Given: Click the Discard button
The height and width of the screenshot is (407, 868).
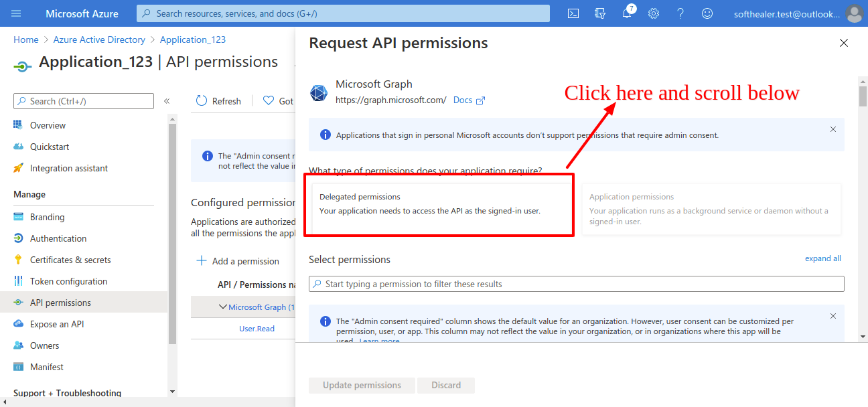Looking at the screenshot, I should 446,385.
